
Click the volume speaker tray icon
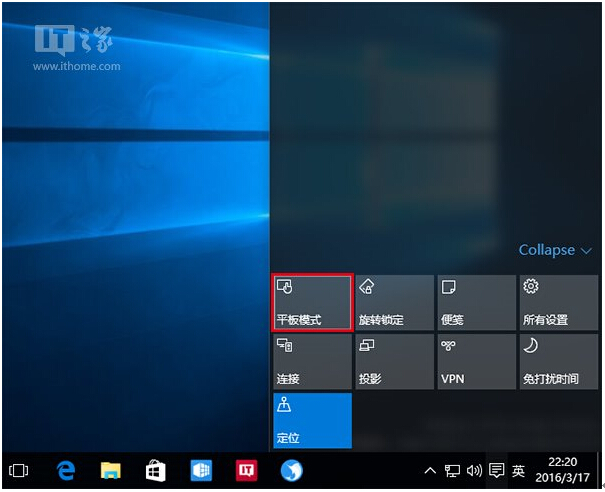[x=474, y=470]
